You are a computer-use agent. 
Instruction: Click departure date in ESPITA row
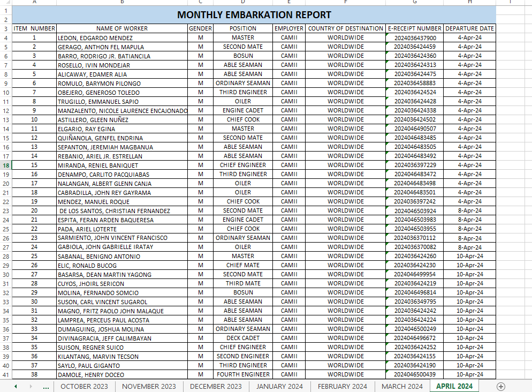469,220
